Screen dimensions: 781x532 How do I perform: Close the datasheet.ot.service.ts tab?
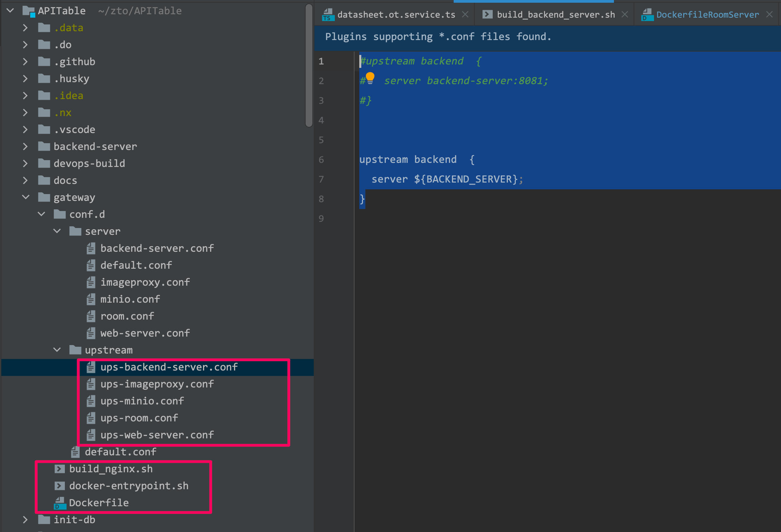coord(465,14)
